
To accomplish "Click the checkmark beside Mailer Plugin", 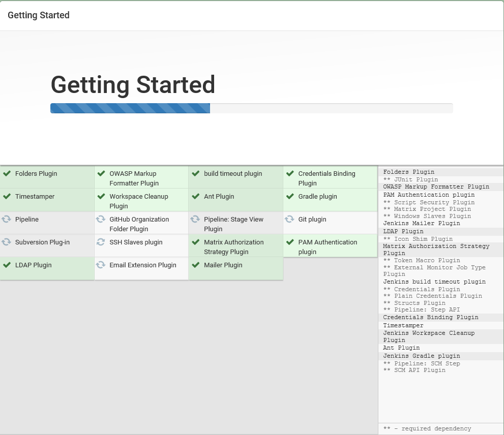I will (x=195, y=265).
